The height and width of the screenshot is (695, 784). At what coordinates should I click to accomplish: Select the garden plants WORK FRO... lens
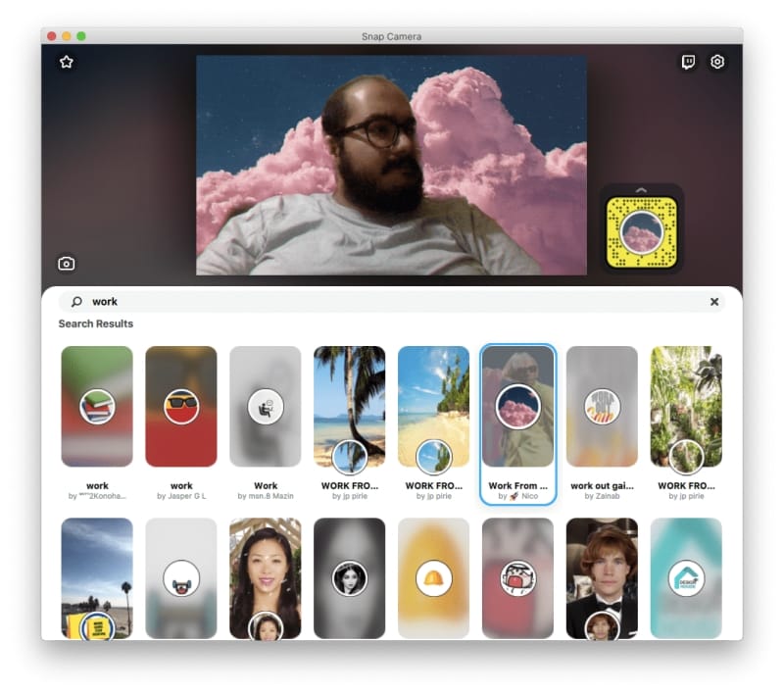686,423
